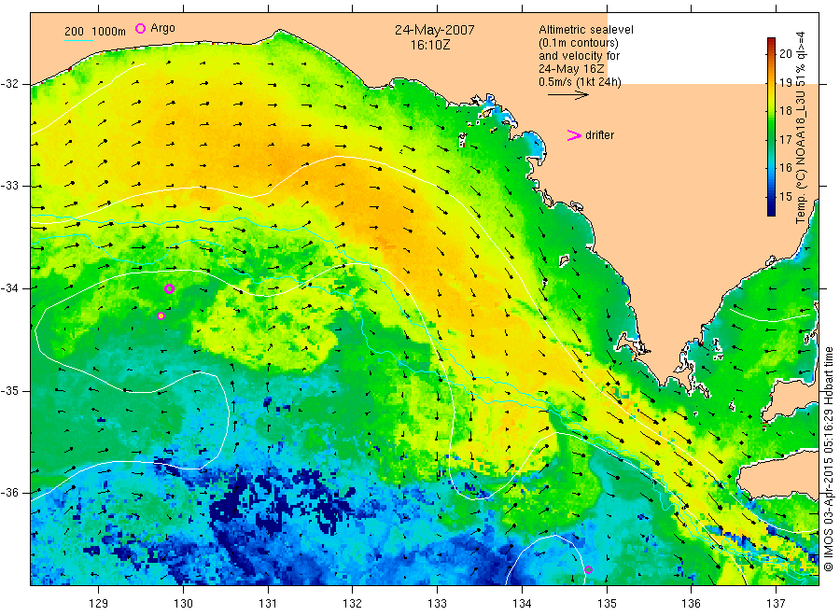Click the date label 24-May-2007
Image resolution: width=840 pixels, height=616 pixels.
(x=434, y=30)
